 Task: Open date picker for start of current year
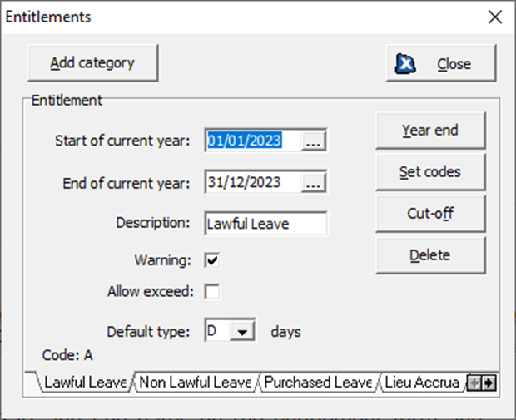[x=312, y=141]
